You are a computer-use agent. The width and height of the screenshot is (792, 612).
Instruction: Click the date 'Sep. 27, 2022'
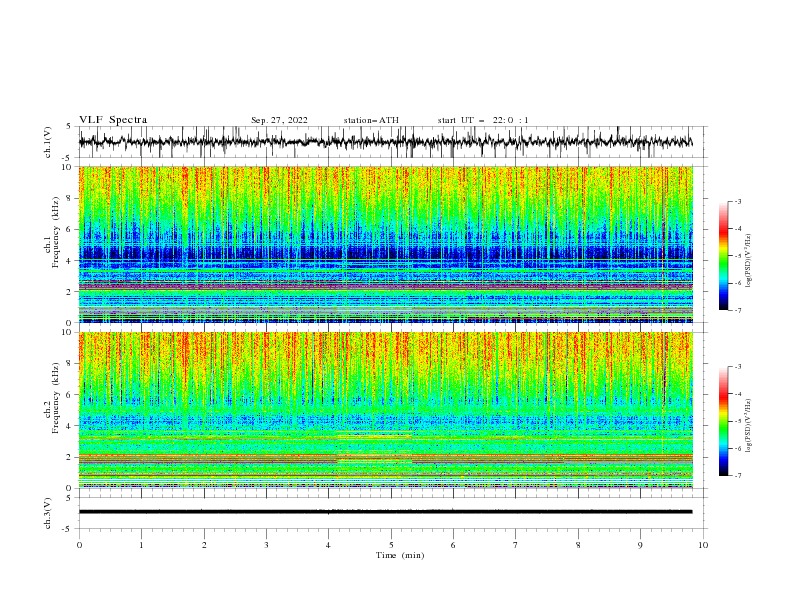tap(279, 120)
